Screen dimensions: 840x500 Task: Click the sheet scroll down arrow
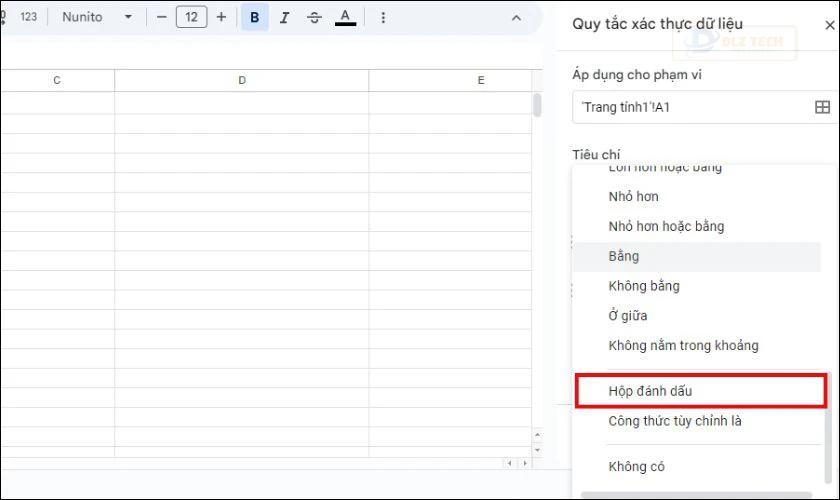537,450
